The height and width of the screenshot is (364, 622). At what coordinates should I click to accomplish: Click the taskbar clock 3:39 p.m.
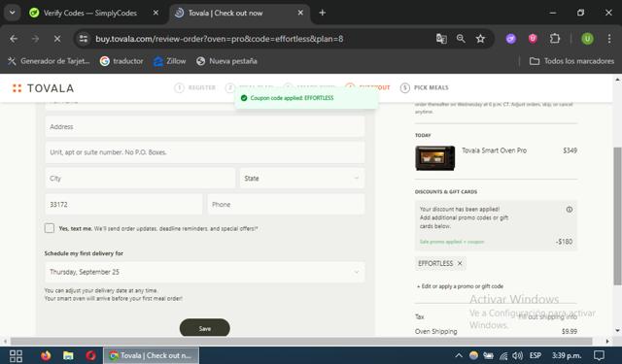[567, 355]
